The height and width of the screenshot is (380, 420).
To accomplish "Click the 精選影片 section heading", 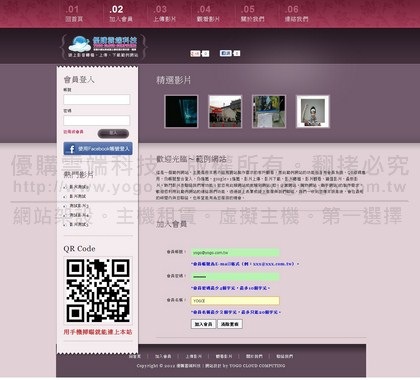I will 174,80.
